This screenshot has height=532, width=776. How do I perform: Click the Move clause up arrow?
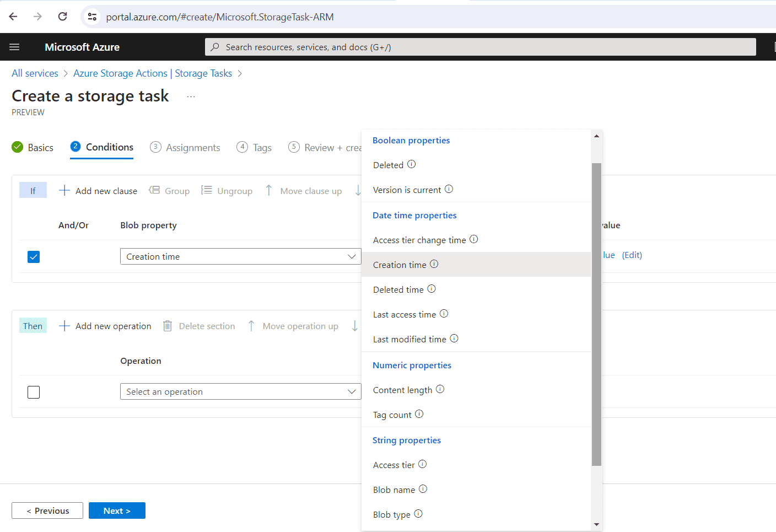(269, 190)
